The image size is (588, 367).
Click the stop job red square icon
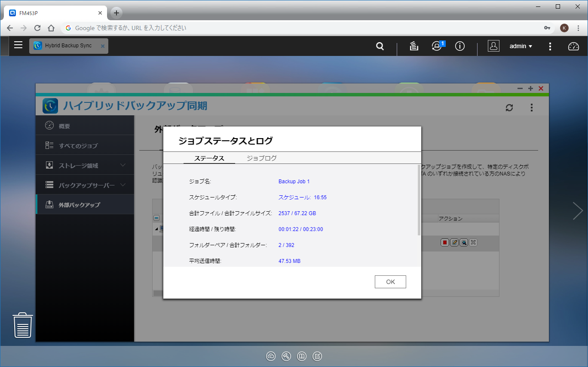(445, 243)
